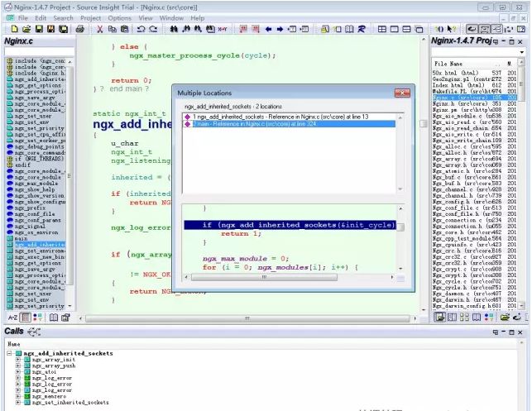The height and width of the screenshot is (411, 532).
Task: Click the A-Z sort symbols button
Action: pos(12,318)
